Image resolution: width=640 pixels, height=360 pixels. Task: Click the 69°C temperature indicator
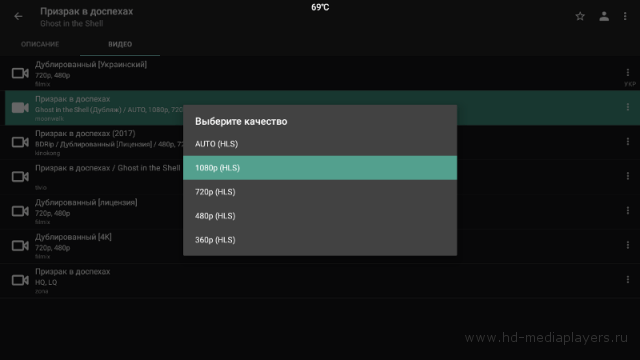(320, 7)
